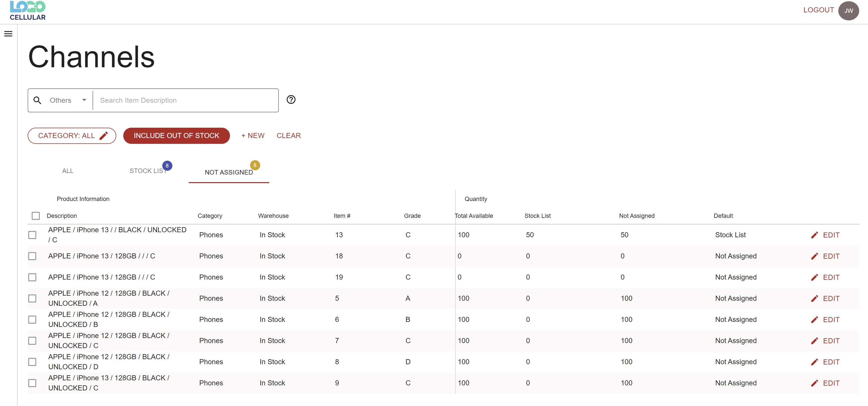Click Grade A cell in item 5 row
This screenshot has width=868, height=406.
(x=408, y=298)
